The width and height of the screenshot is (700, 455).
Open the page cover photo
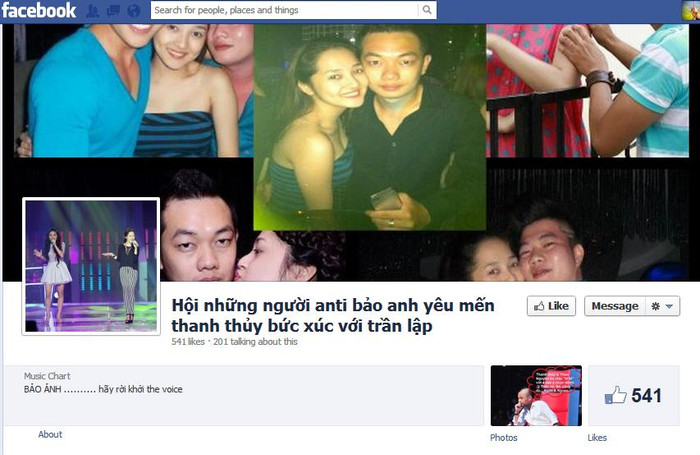click(351, 152)
